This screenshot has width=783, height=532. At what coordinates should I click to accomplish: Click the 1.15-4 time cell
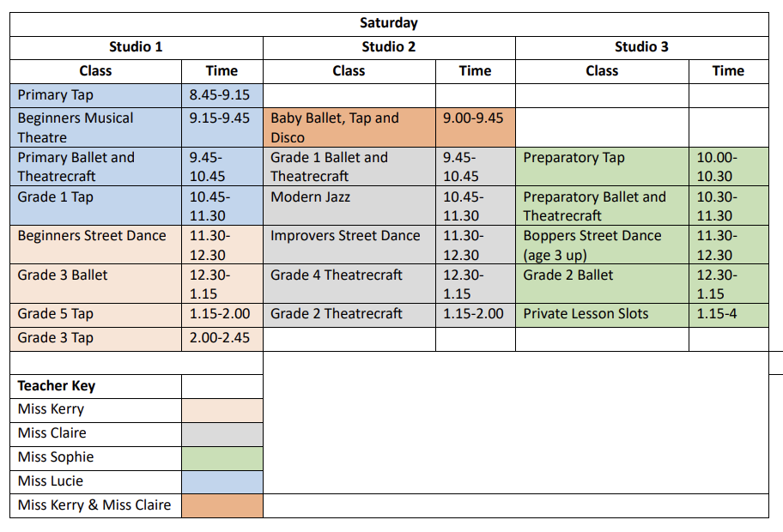[728, 314]
